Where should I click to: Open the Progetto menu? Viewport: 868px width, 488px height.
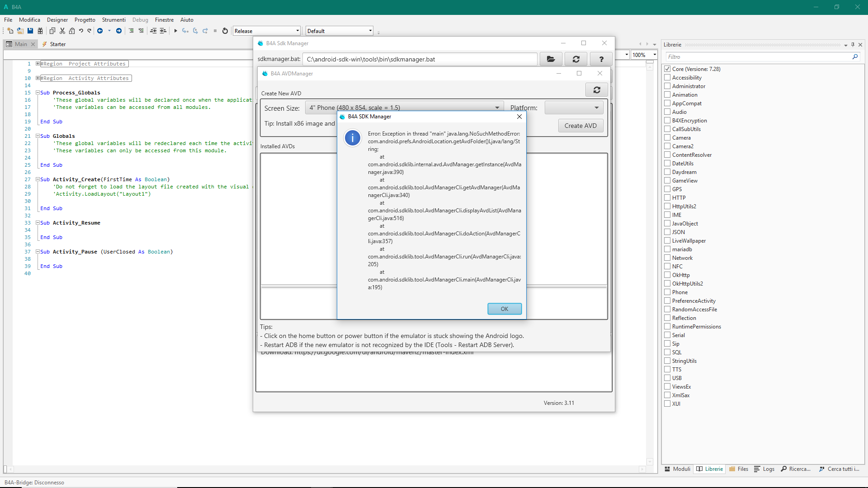coord(85,20)
